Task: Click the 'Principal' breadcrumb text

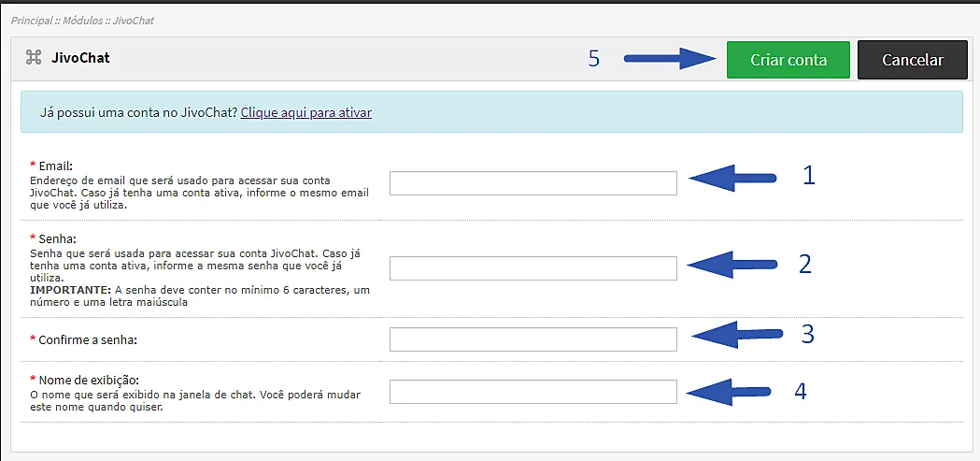Action: point(32,21)
